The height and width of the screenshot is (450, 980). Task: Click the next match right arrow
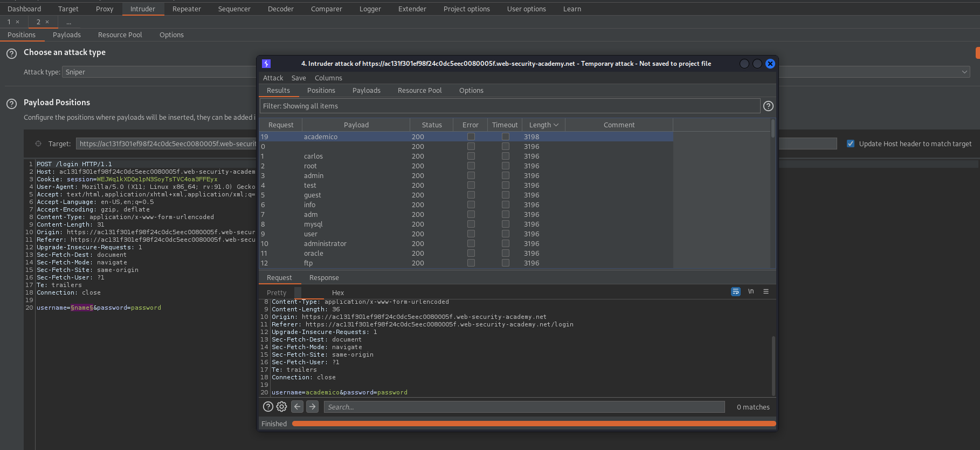pyautogui.click(x=313, y=406)
